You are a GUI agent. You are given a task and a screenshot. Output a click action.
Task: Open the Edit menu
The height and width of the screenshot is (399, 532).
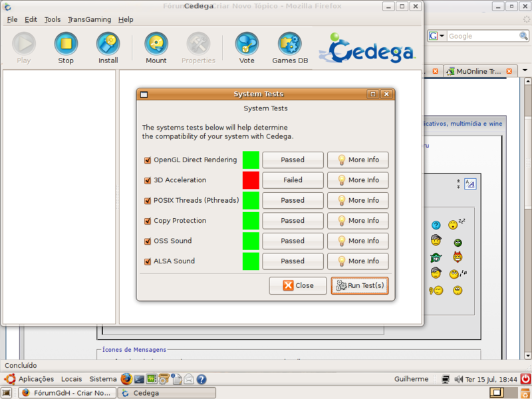(x=31, y=20)
